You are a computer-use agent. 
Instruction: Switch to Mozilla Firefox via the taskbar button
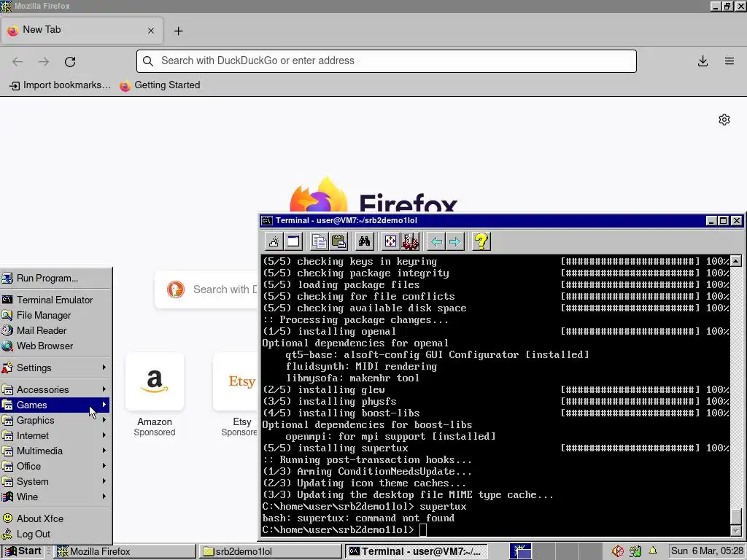(x=125, y=551)
